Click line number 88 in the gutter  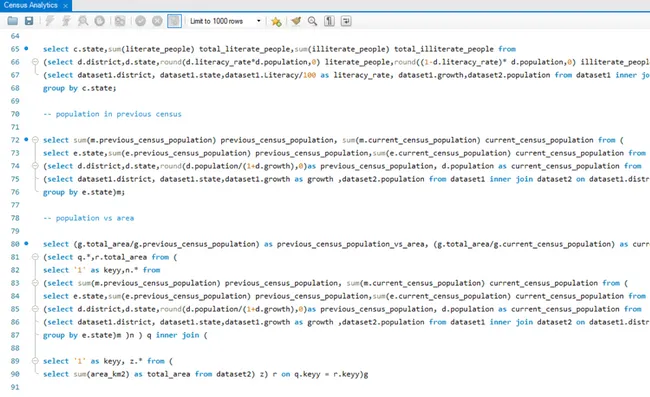15,348
